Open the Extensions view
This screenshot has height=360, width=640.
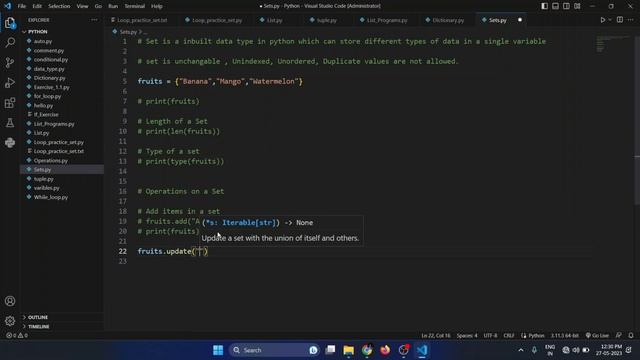(x=10, y=102)
